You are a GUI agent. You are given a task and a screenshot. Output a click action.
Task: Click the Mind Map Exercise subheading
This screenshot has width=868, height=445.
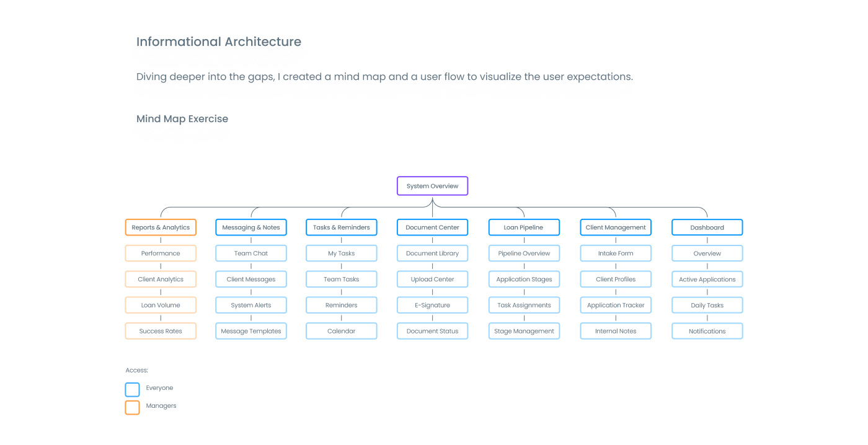(x=182, y=119)
